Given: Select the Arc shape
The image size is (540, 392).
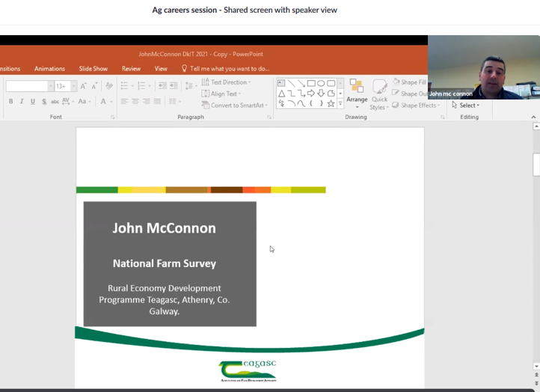Looking at the screenshot, I should pos(292,103).
